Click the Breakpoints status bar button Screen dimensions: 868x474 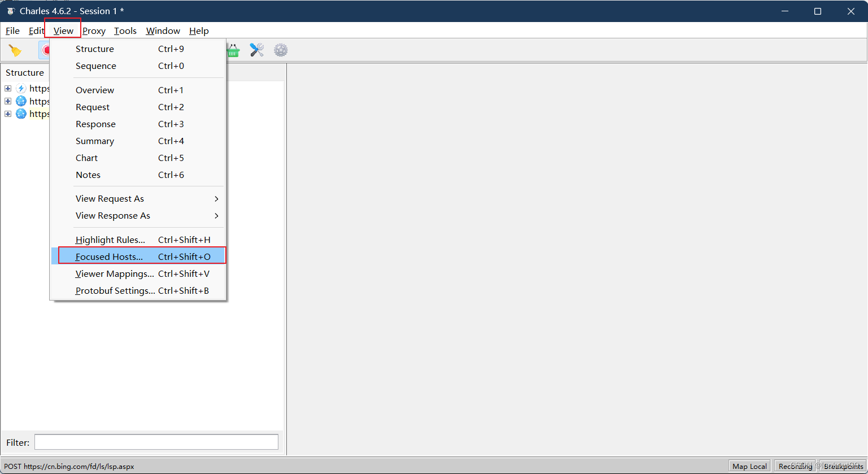coord(843,466)
